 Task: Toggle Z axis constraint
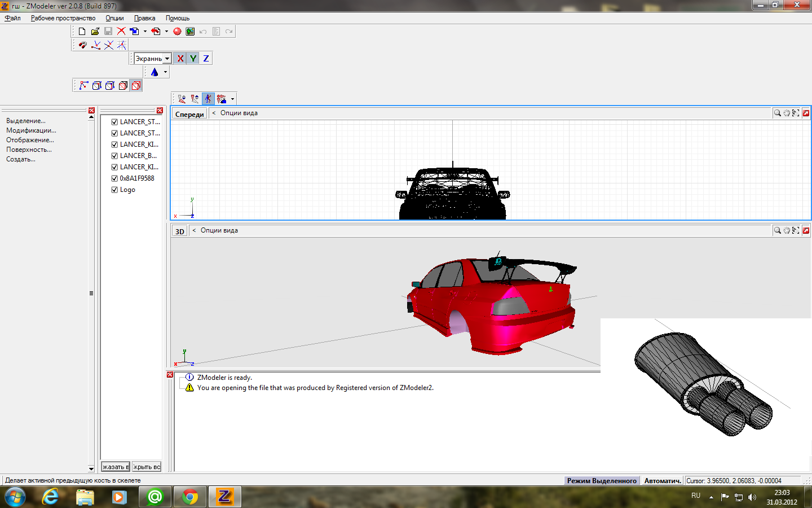click(206, 59)
